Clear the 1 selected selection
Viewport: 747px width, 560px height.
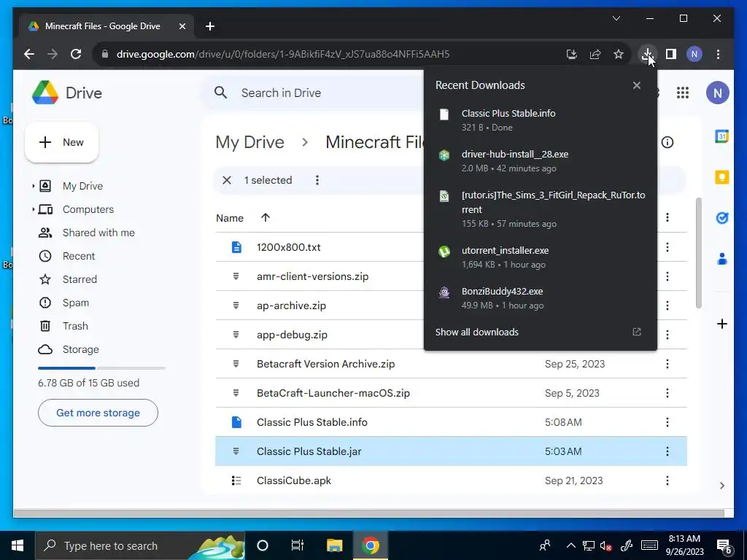coord(227,180)
